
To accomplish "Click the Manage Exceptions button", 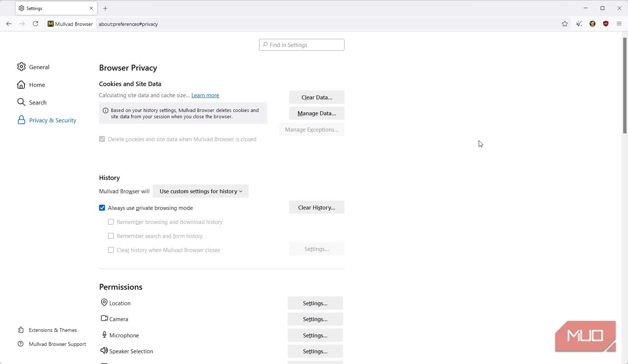I will 312,129.
